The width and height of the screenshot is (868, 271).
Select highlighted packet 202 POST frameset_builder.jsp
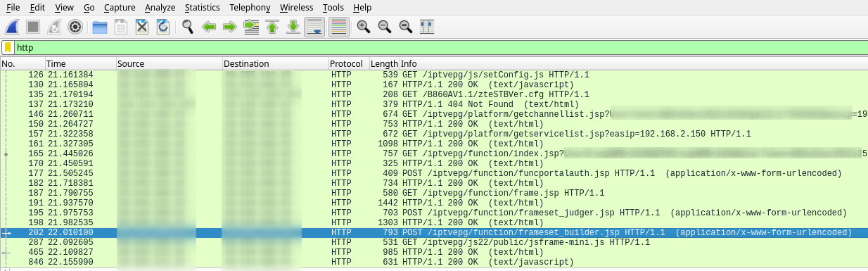[434, 232]
